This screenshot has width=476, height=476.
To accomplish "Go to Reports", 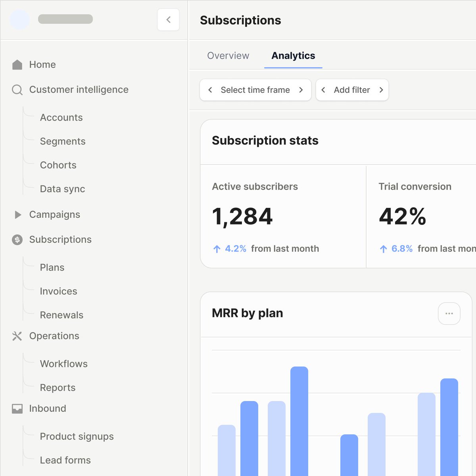I will 58,388.
